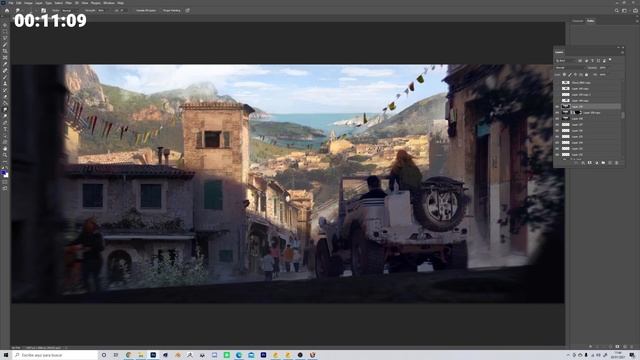Click the Lock All padlock icon

[587, 74]
